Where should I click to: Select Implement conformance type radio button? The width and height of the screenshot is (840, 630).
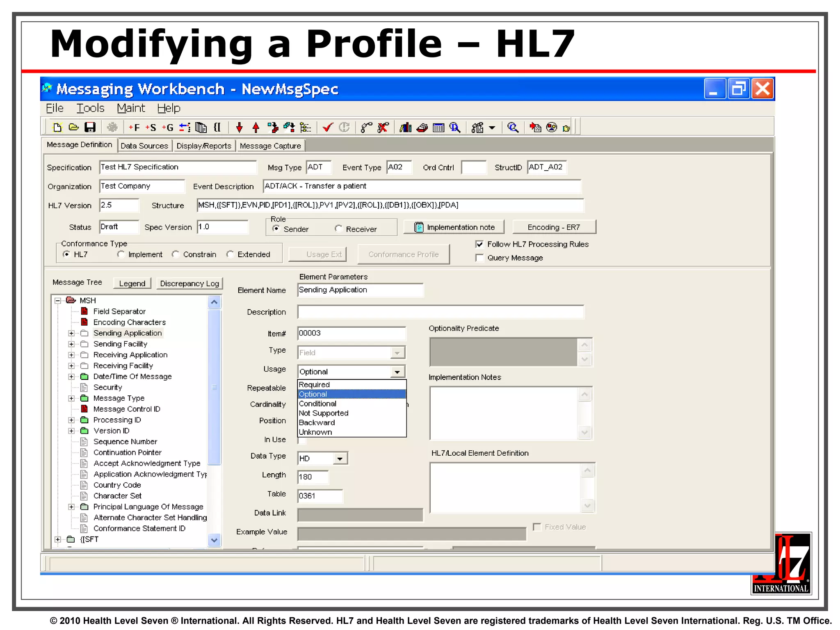121,254
